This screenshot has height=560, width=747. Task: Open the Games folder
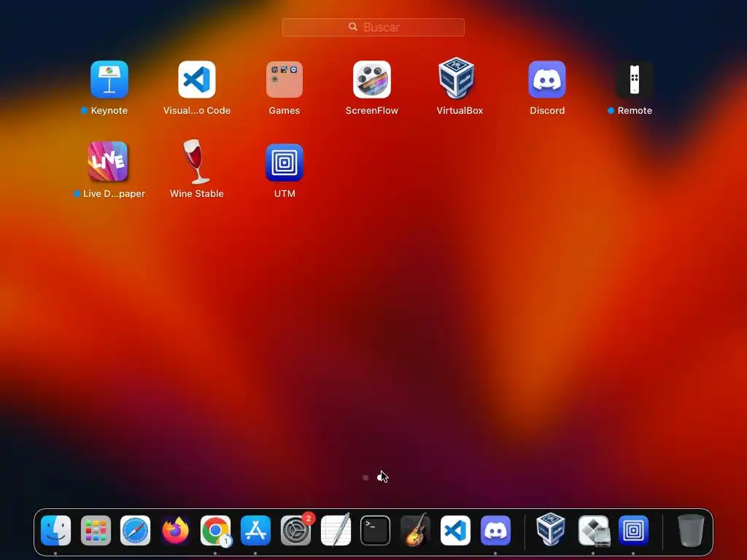pos(285,79)
